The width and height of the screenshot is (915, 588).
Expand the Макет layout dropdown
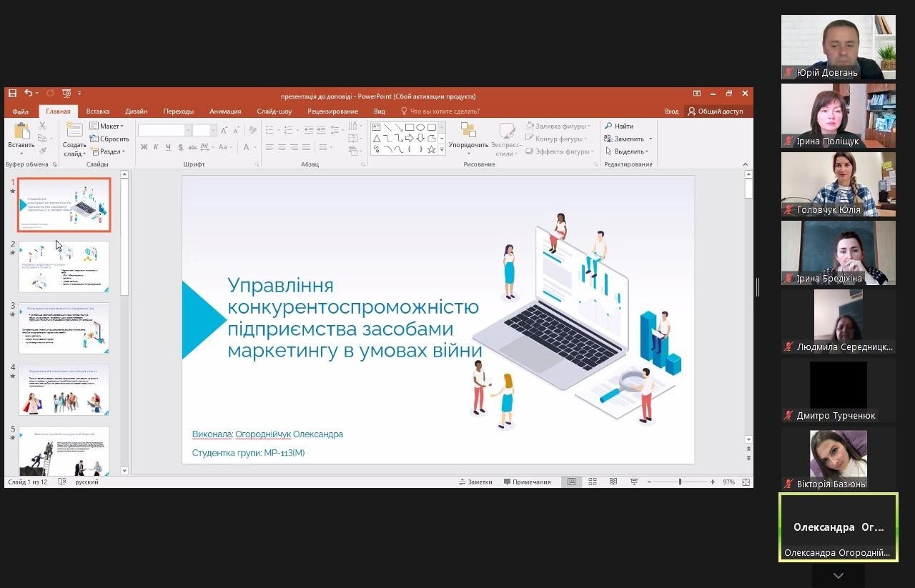click(107, 126)
